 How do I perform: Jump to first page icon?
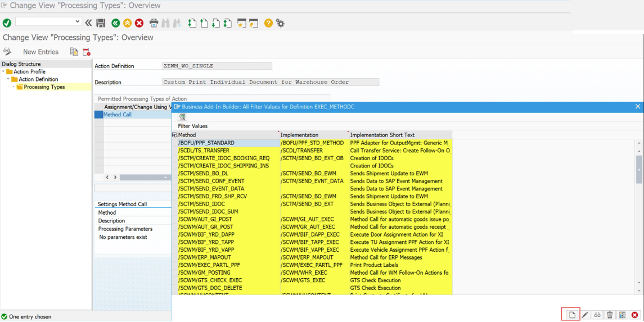(192, 23)
